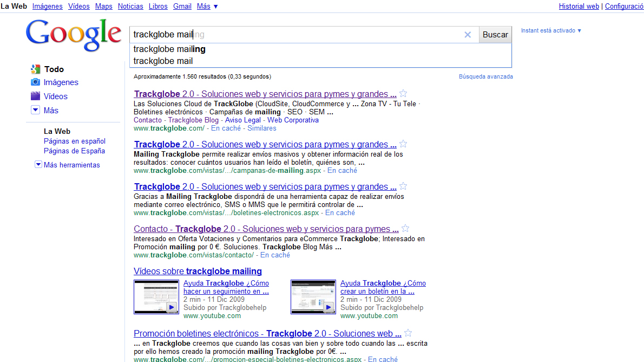Open En caché for www.trackglobe.com/ result
The height and width of the screenshot is (362, 644).
tap(226, 128)
